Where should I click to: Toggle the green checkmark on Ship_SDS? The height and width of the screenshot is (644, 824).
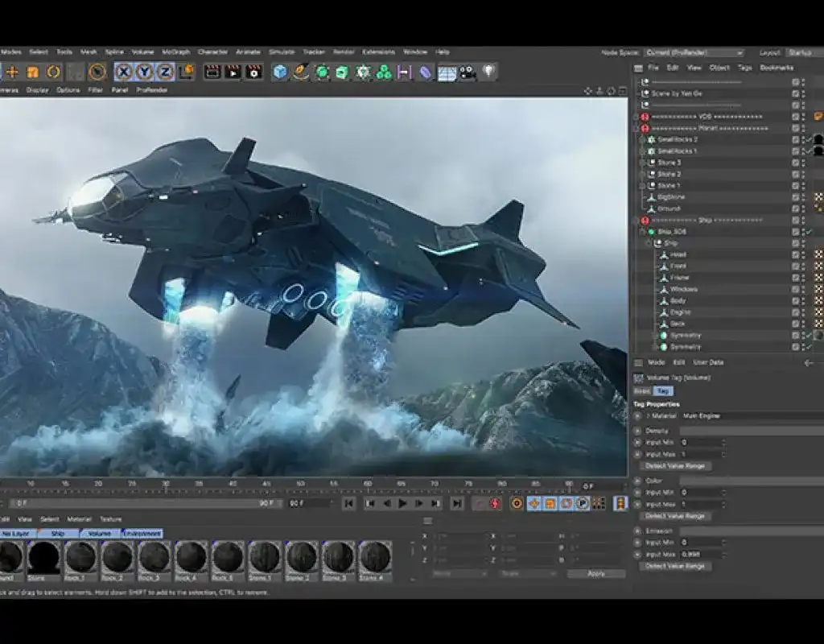point(808,231)
